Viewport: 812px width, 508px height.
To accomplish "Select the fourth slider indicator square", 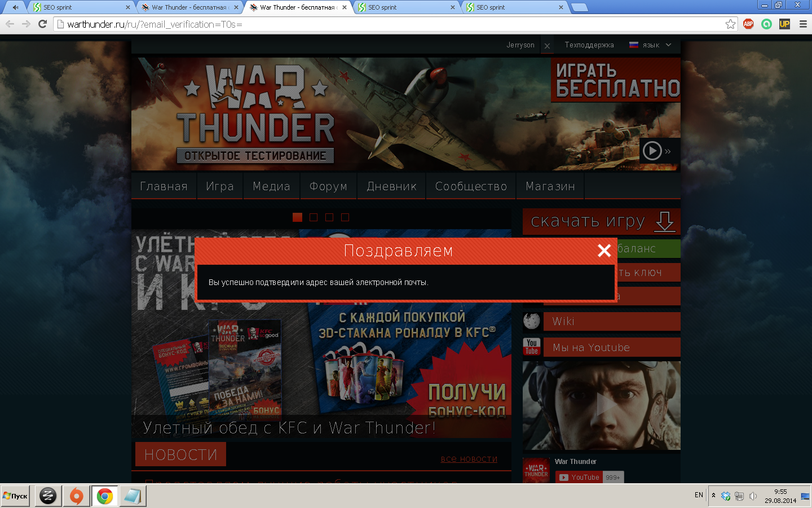I will 345,217.
